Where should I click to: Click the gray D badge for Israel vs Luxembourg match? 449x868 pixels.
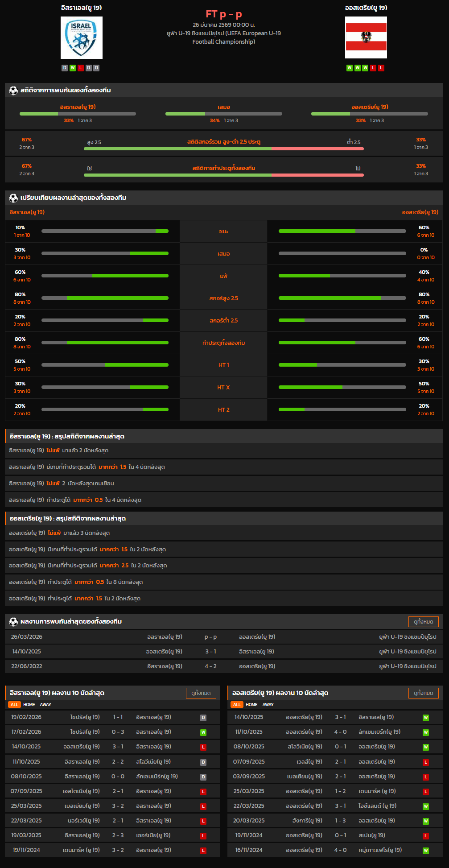point(203,777)
